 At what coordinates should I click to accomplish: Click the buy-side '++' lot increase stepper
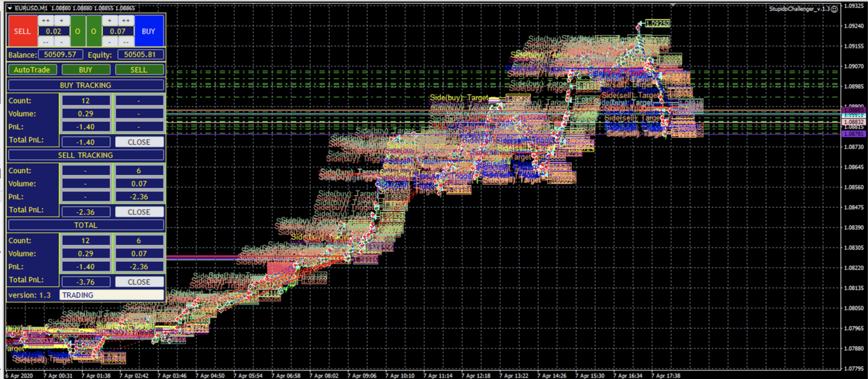tap(126, 21)
